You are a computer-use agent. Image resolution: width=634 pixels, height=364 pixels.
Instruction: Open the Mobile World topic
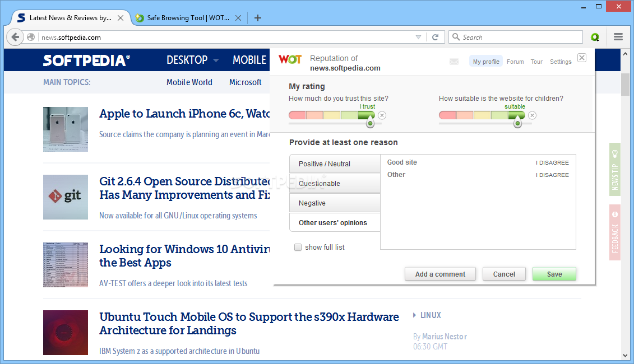(189, 82)
